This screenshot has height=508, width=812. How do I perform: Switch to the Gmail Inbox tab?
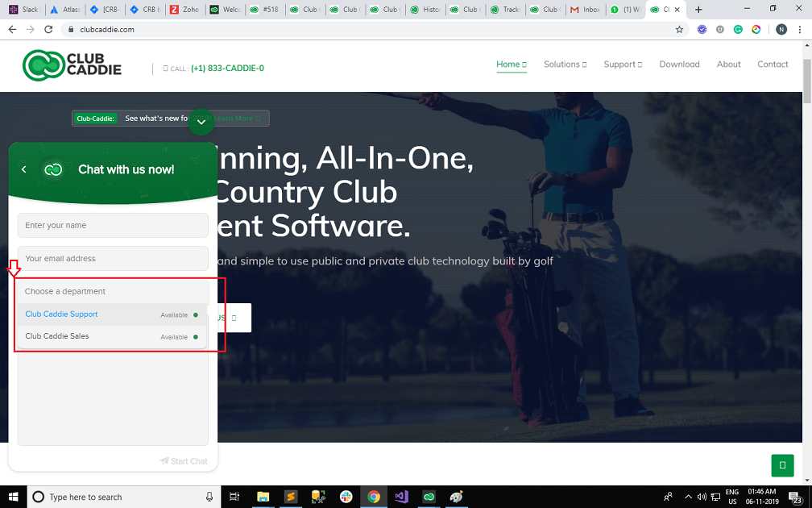pos(586,10)
